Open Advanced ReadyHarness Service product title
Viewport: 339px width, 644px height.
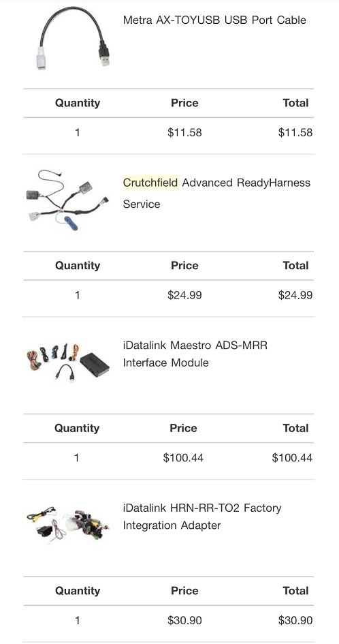click(216, 193)
